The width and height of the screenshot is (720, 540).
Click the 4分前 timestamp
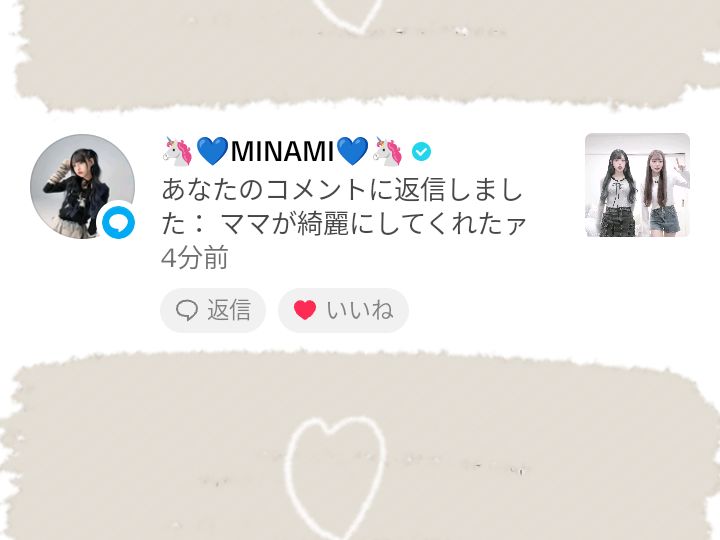(x=195, y=258)
